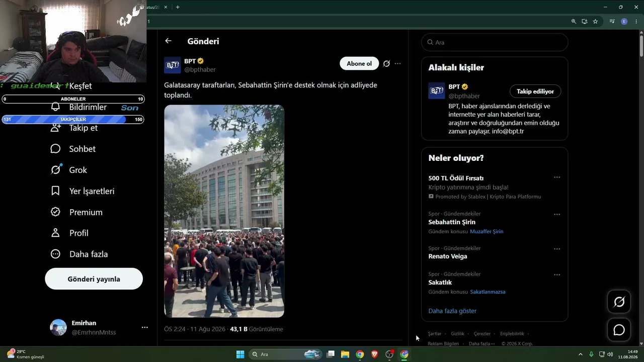
Task: Open account options next to Emirhan
Action: [145, 327]
